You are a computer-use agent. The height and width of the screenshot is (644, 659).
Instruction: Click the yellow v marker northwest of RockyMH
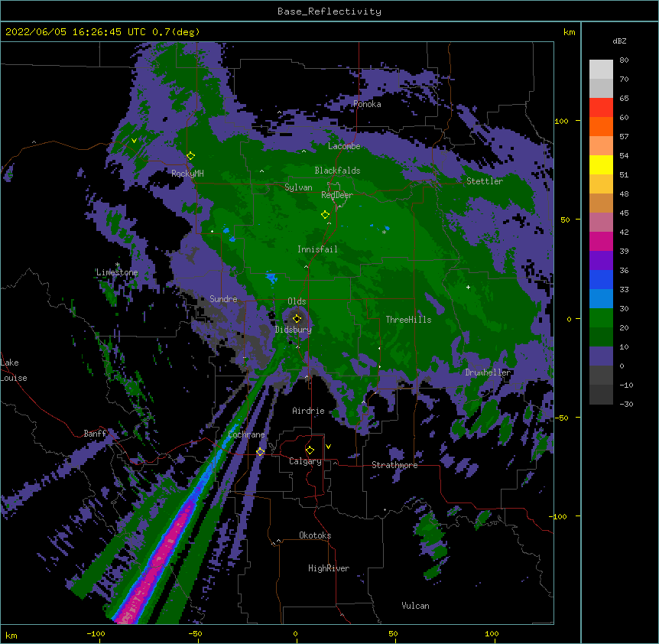(x=134, y=141)
